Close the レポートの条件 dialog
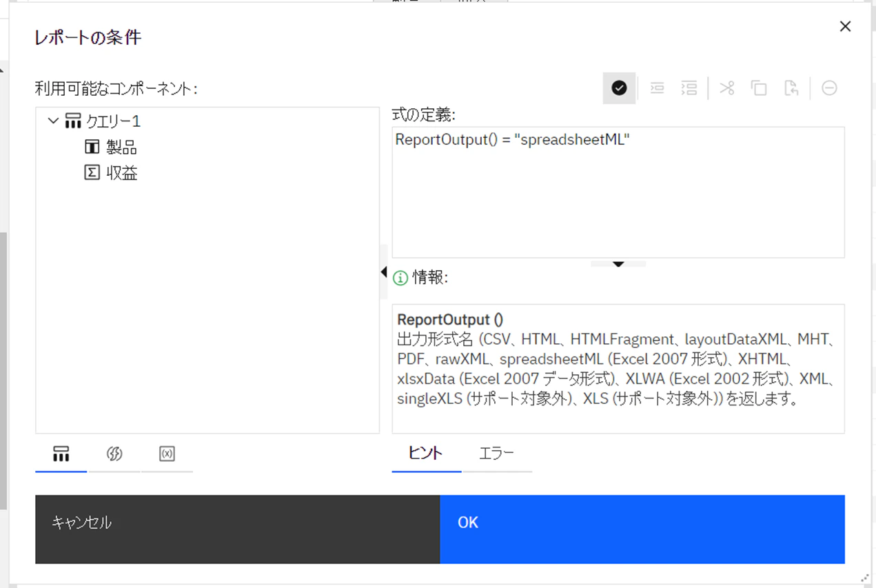The image size is (876, 588). (x=845, y=26)
